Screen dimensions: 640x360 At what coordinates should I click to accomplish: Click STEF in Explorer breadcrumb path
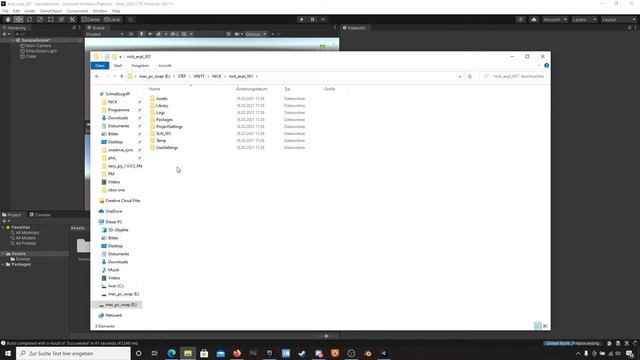pos(182,76)
